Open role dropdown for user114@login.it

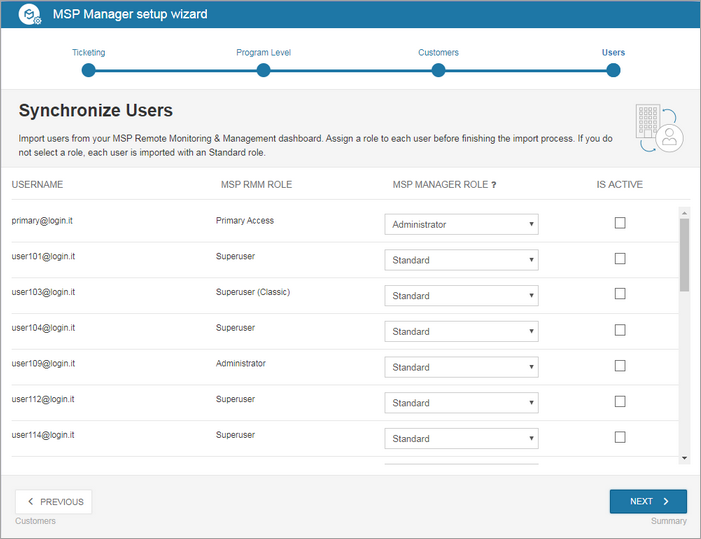click(x=461, y=439)
